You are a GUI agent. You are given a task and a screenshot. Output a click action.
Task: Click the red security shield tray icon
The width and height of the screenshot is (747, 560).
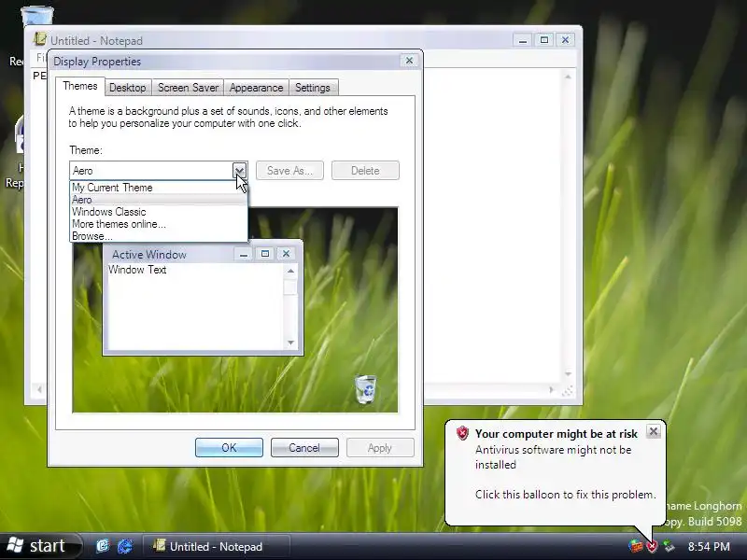(x=652, y=546)
